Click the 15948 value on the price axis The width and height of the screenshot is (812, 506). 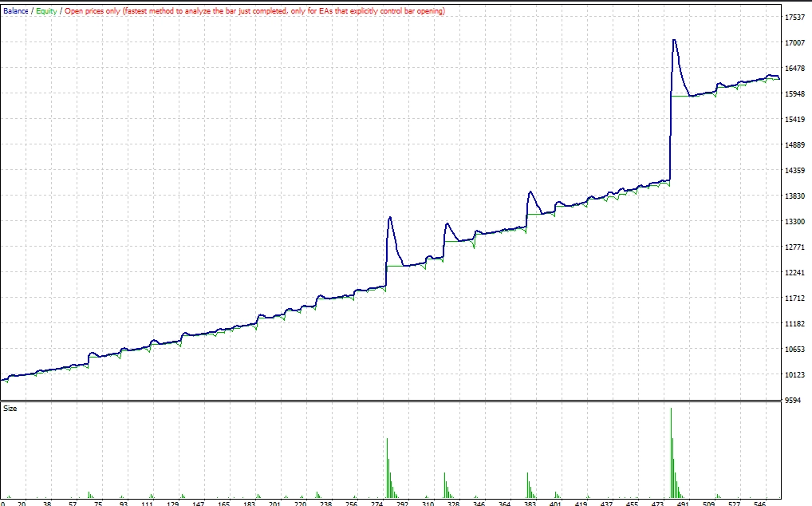[795, 93]
